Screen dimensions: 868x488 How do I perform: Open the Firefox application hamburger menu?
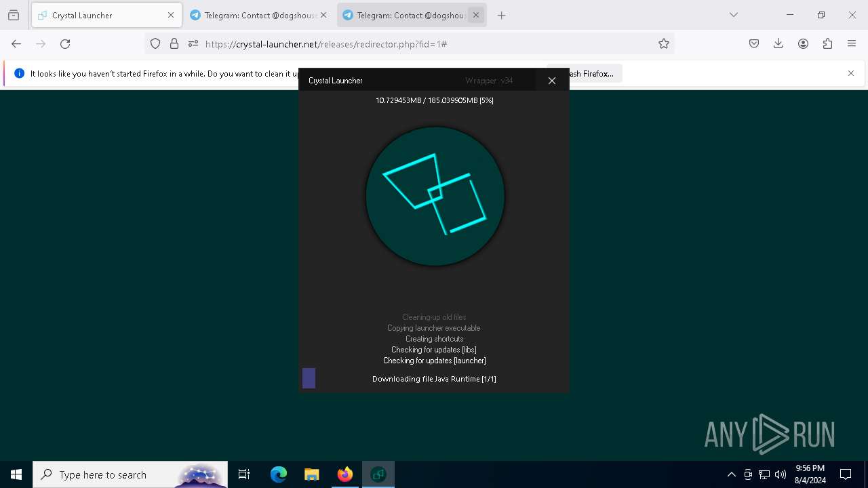(x=852, y=43)
